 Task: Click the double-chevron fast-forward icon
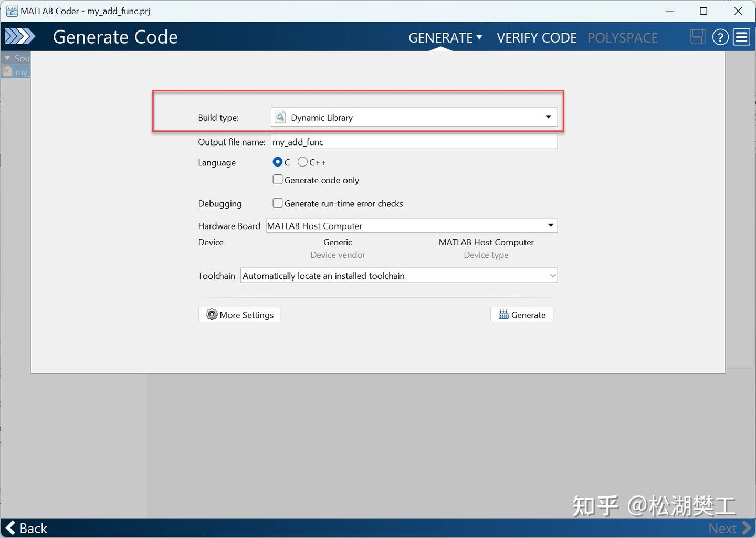click(x=20, y=37)
